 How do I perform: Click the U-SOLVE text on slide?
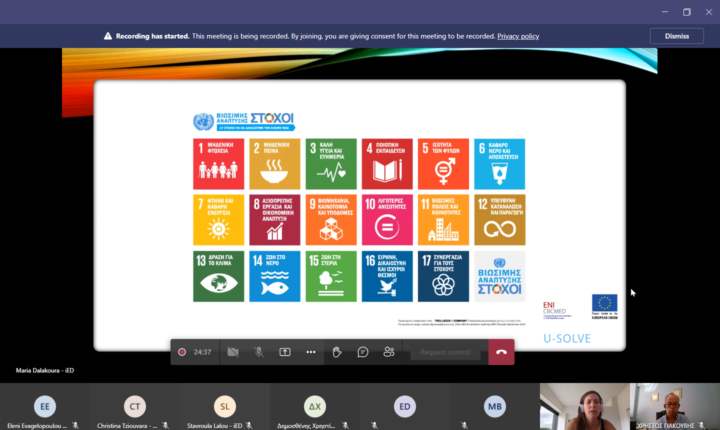tap(567, 339)
